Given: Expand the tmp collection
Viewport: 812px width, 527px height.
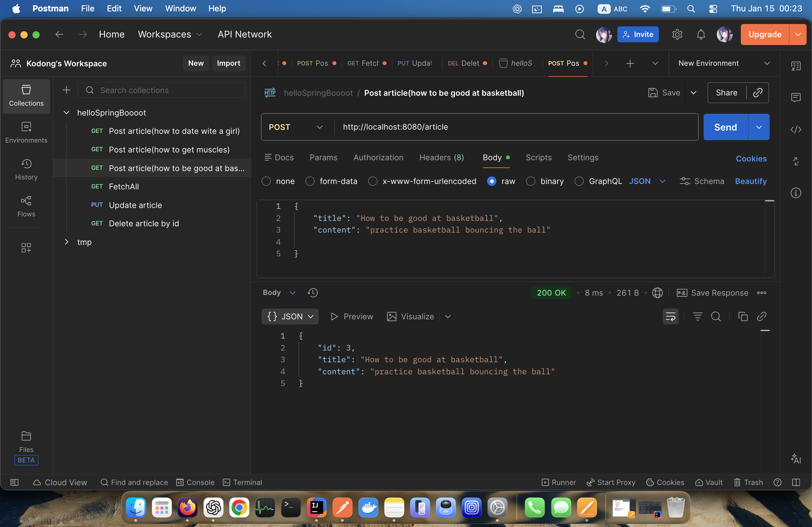Looking at the screenshot, I should pos(67,242).
